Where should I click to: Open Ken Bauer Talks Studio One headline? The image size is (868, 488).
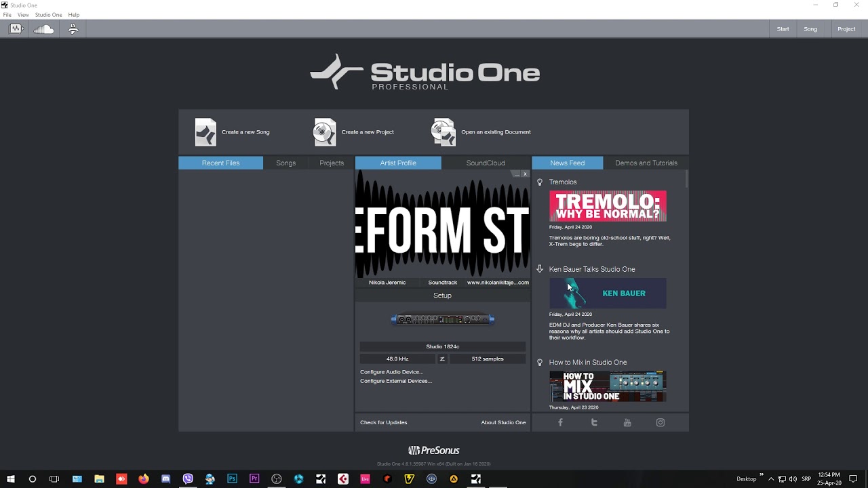(x=592, y=269)
